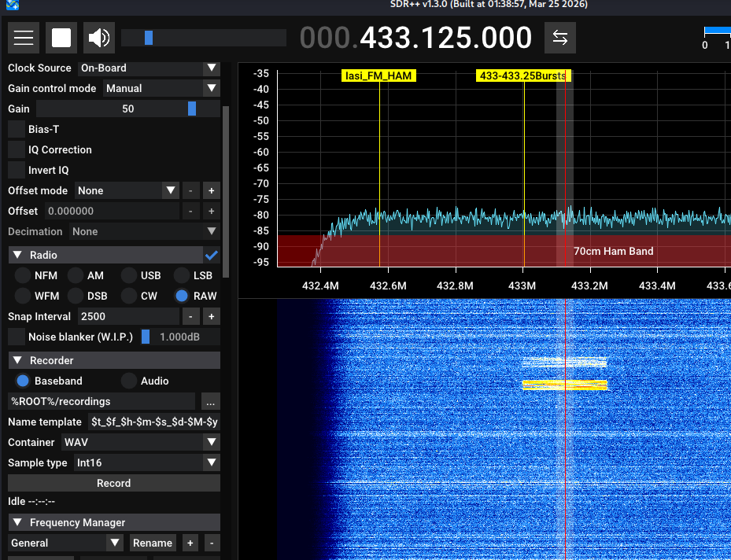The width and height of the screenshot is (731, 560).
Task: Increase Snap Interval value
Action: click(x=211, y=317)
